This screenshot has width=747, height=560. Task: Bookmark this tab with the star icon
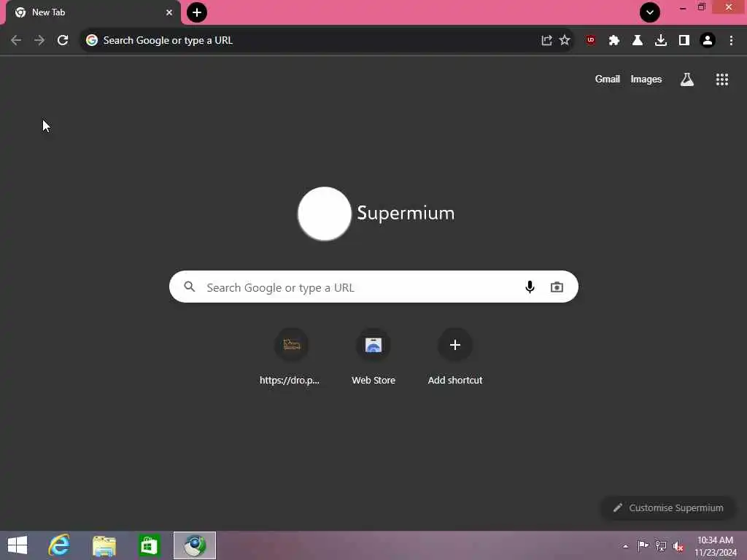click(x=565, y=40)
